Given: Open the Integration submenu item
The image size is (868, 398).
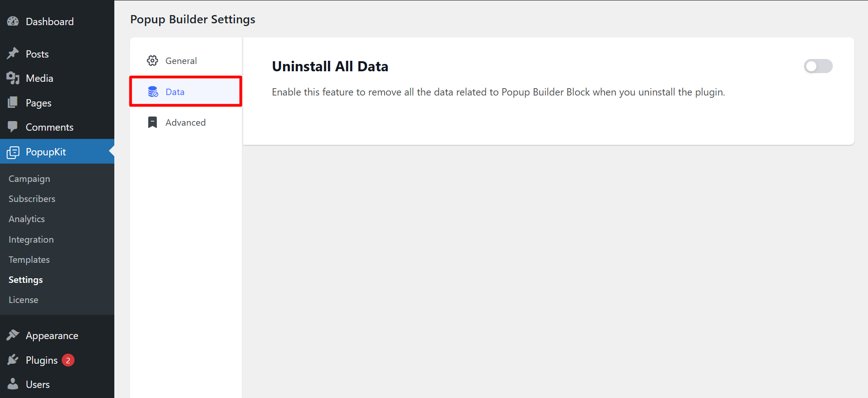Looking at the screenshot, I should tap(31, 239).
